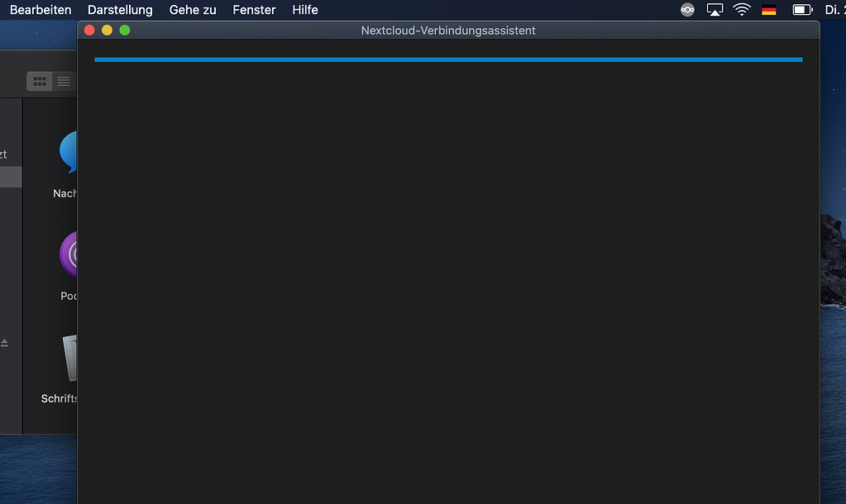Click the blue progress bar in the assistant
The width and height of the screenshot is (846, 504).
pyautogui.click(x=448, y=59)
